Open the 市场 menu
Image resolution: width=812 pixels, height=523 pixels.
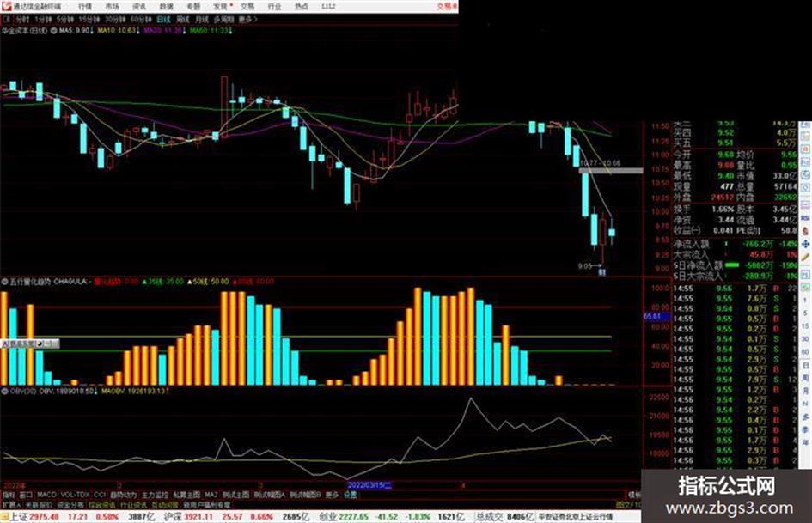[x=113, y=7]
